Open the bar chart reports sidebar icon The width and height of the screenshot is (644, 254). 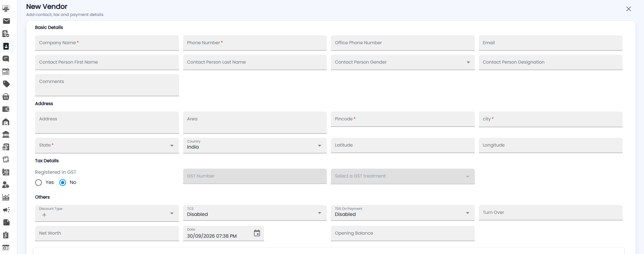tap(6, 197)
